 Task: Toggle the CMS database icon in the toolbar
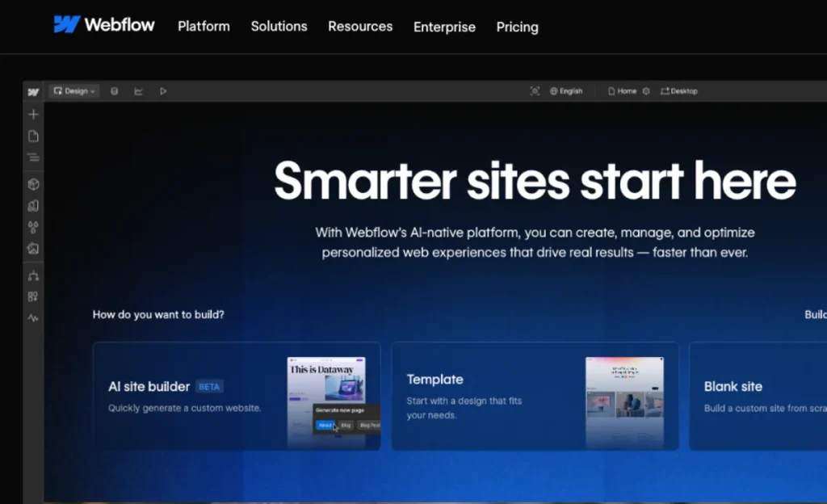pos(115,90)
